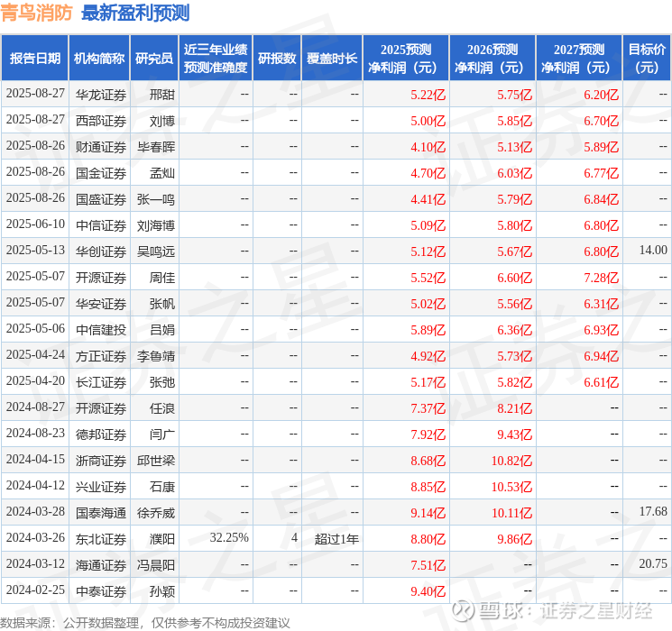
Task: Click the 32.25% accuracy value
Action: (x=229, y=537)
